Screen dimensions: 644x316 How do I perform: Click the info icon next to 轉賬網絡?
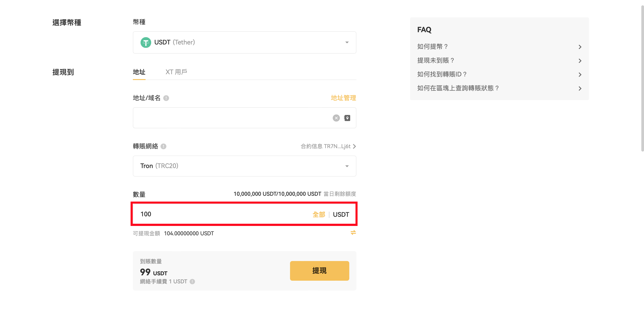click(163, 146)
